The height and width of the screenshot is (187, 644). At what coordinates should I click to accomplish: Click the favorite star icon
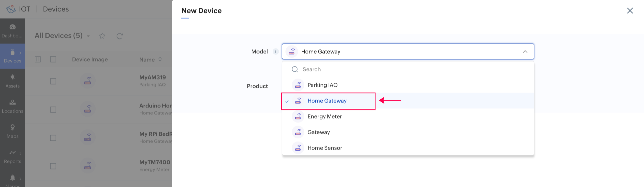(x=102, y=36)
